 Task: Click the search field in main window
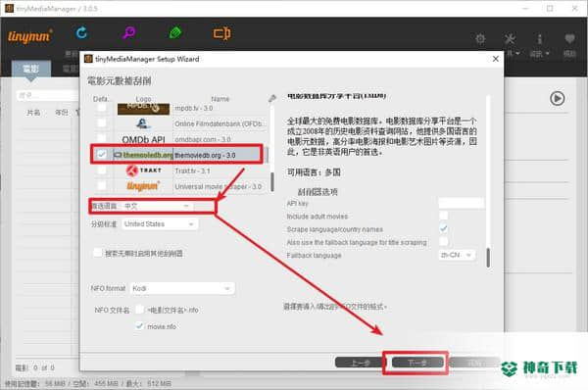click(48, 96)
